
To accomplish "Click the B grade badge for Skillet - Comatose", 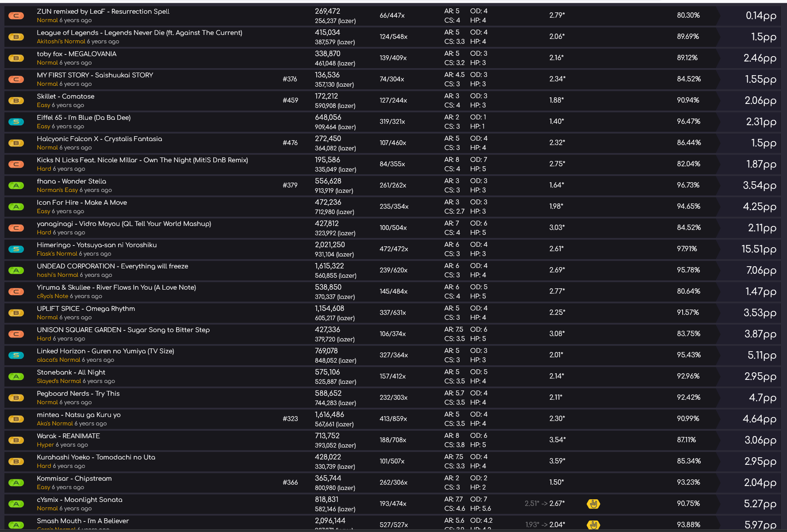I will 16,100.
